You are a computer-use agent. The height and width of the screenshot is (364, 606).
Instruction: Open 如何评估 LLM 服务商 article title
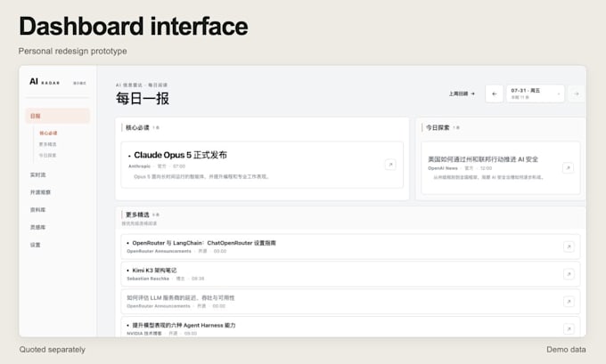(181, 297)
